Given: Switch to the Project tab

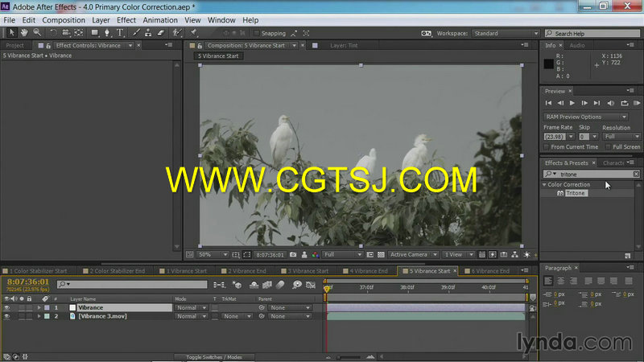Looking at the screenshot, I should click(x=14, y=46).
